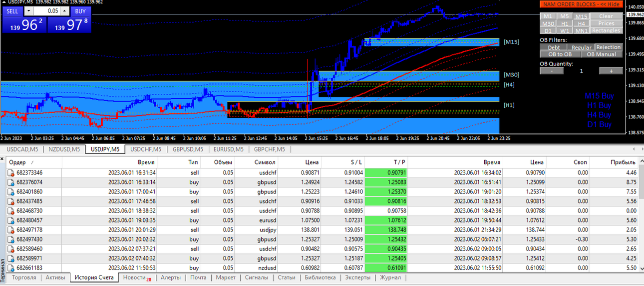Click order icon for 682468730 row

(x=11, y=210)
